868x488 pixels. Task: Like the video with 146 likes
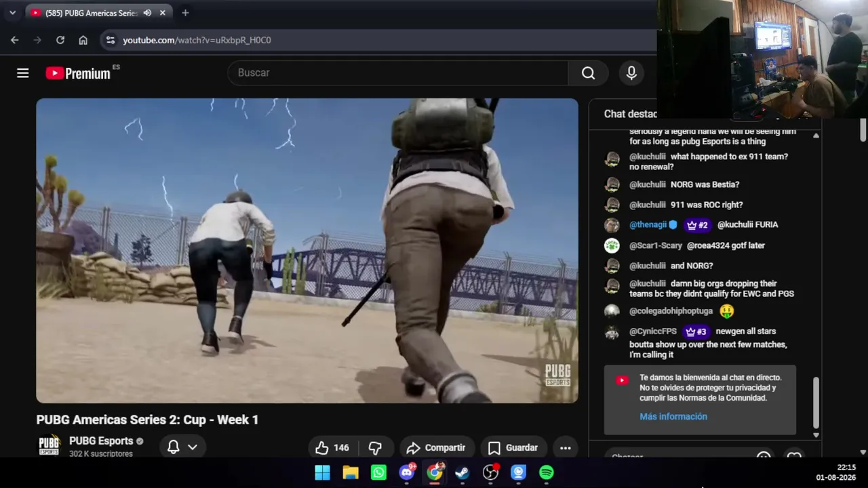point(332,447)
